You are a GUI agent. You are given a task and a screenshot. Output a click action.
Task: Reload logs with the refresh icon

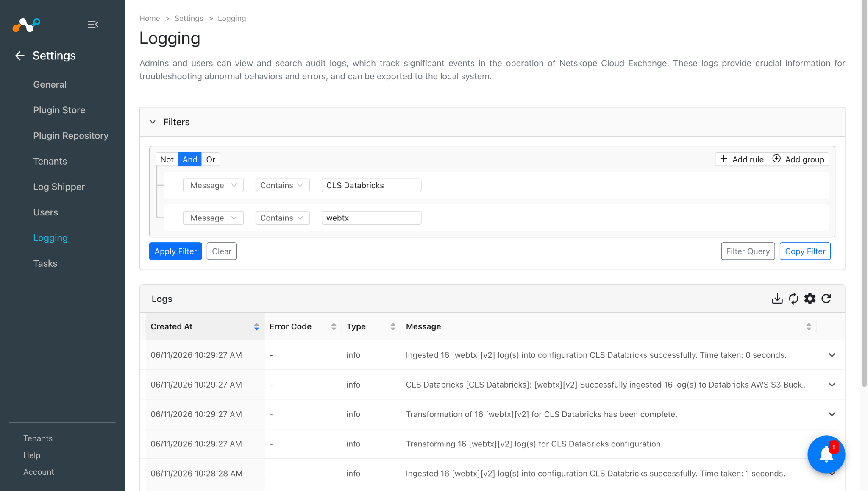826,299
